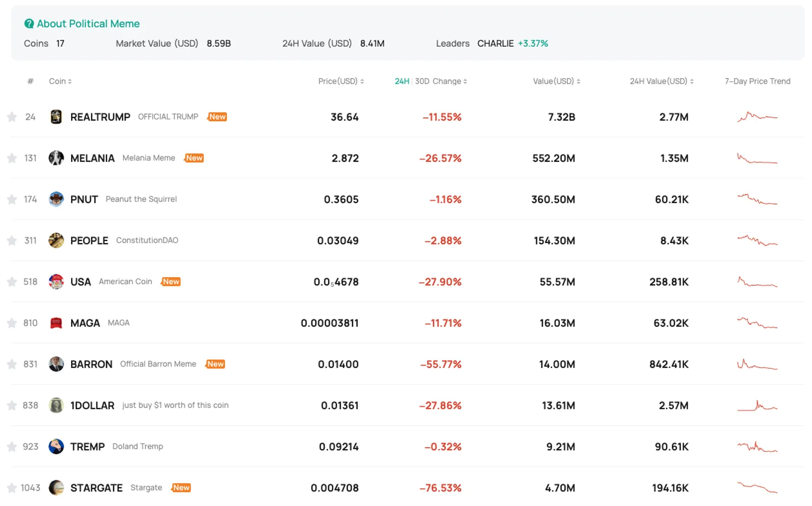812x506 pixels.
Task: Open the About Political Meme link
Action: 88,24
